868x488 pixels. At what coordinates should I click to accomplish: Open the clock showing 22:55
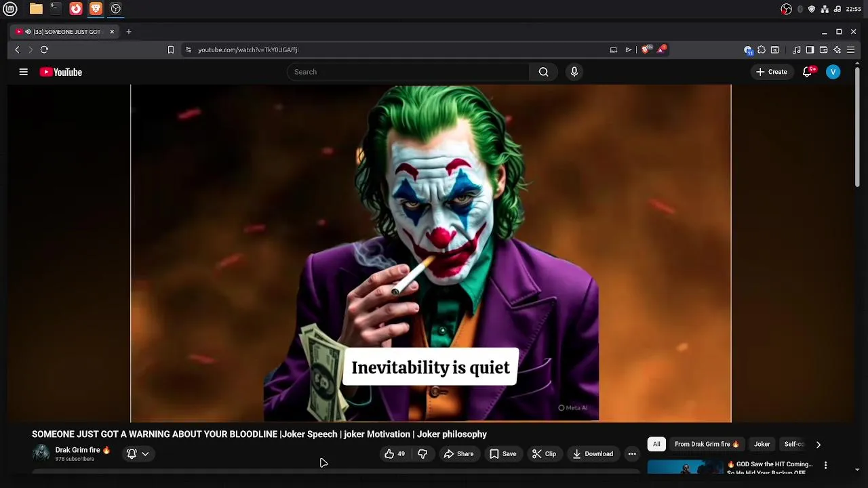pyautogui.click(x=854, y=9)
